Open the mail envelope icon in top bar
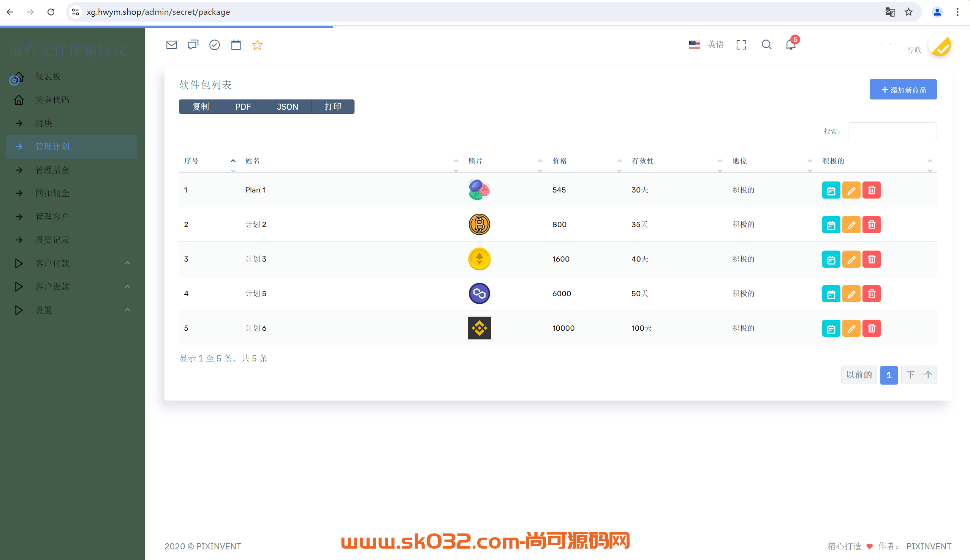Screen dimensions: 970x560 [x=171, y=45]
